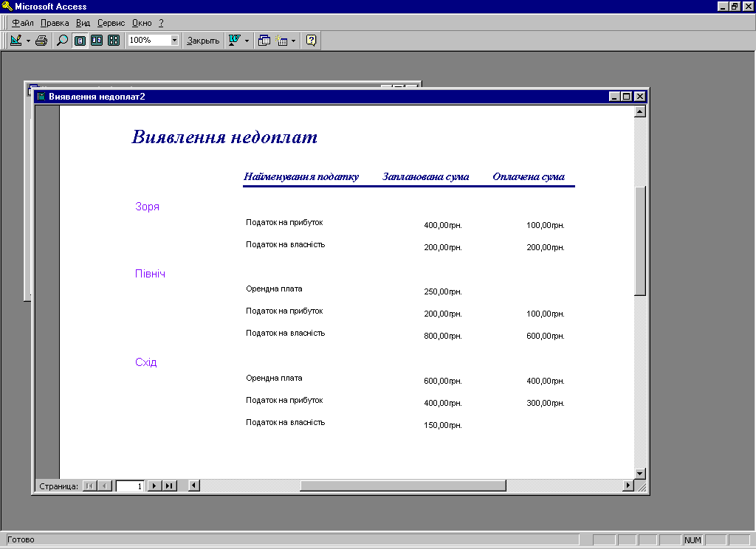Screen dimensions: 756x549
Task: Click the View (design) toolbar icon
Action: point(16,41)
